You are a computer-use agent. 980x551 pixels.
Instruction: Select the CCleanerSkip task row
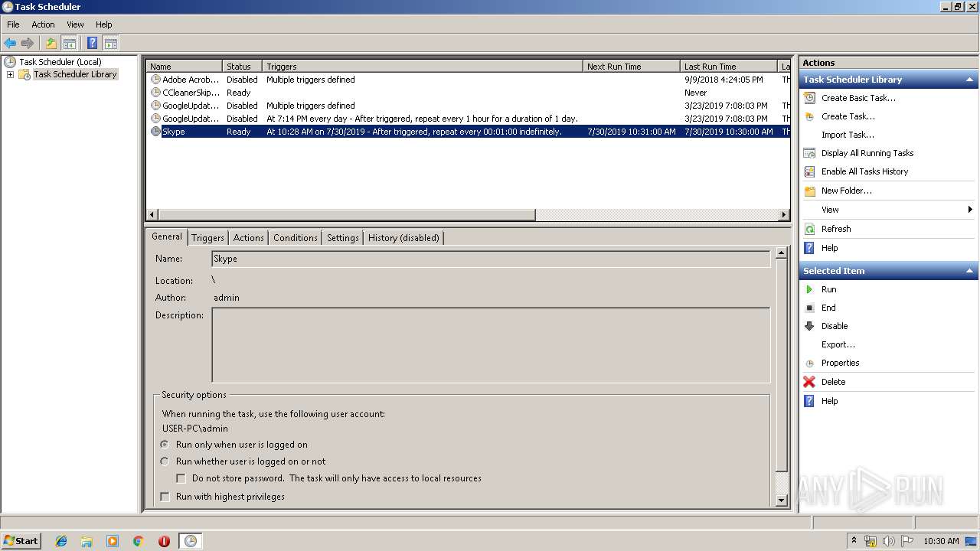tap(469, 93)
